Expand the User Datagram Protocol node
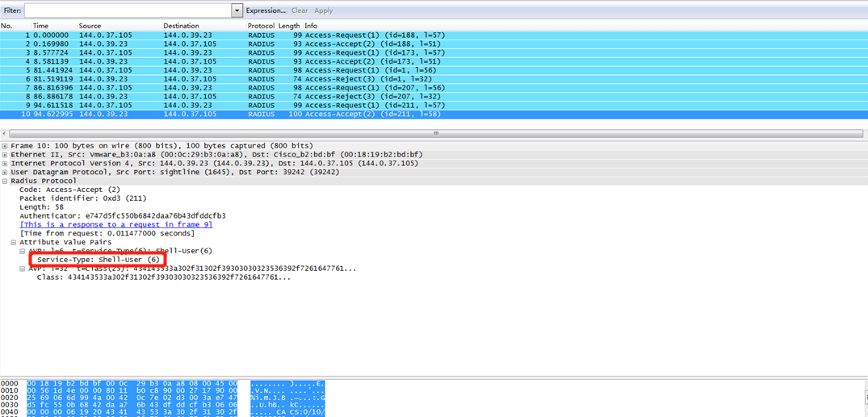Screen dimensions: 868x417 (x=5, y=172)
